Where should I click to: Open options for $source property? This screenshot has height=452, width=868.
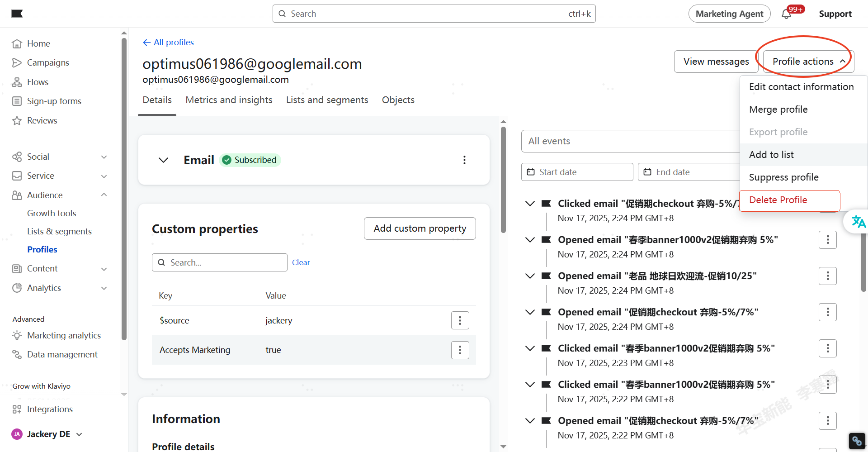click(x=460, y=320)
